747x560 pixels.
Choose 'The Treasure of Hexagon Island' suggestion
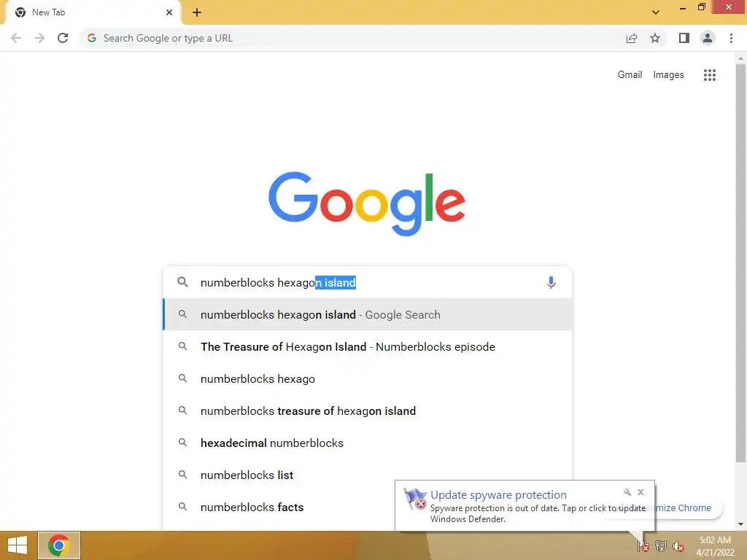pyautogui.click(x=368, y=346)
